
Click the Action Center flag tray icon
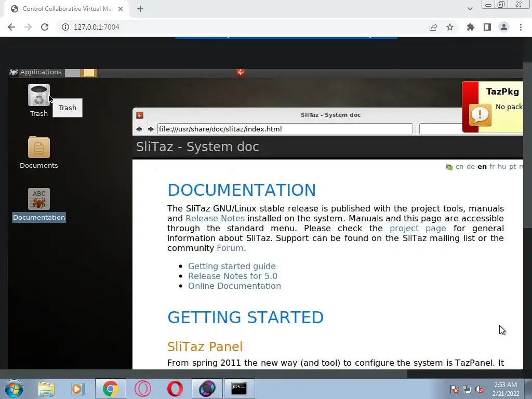(x=455, y=389)
